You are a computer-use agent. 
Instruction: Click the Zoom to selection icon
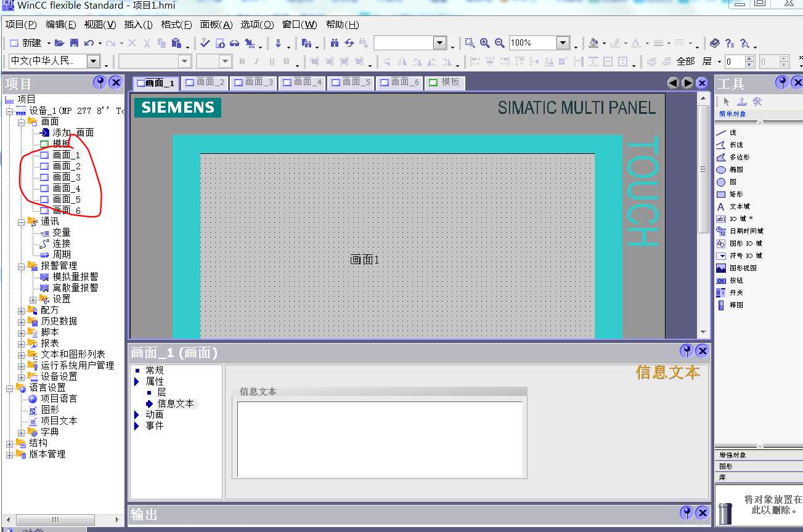click(470, 43)
